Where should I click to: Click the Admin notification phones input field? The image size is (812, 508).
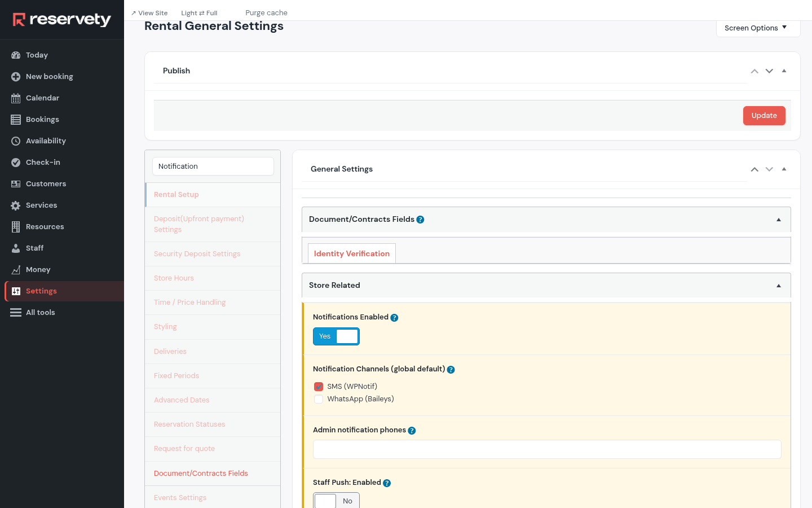click(x=547, y=449)
